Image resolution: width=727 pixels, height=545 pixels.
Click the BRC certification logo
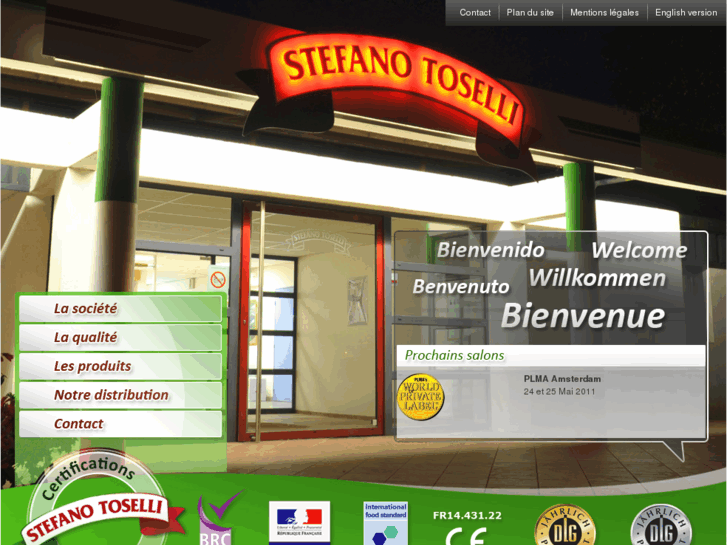point(218,519)
